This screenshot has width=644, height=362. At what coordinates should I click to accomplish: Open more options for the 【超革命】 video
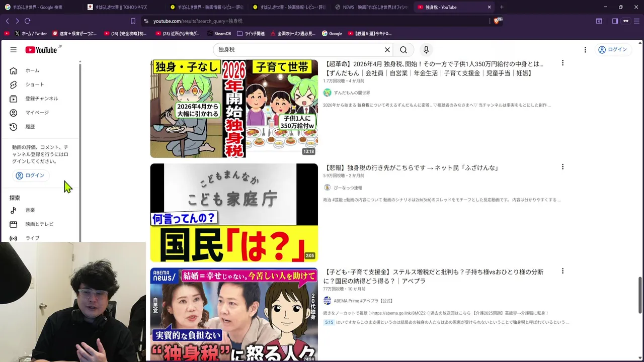pyautogui.click(x=562, y=63)
